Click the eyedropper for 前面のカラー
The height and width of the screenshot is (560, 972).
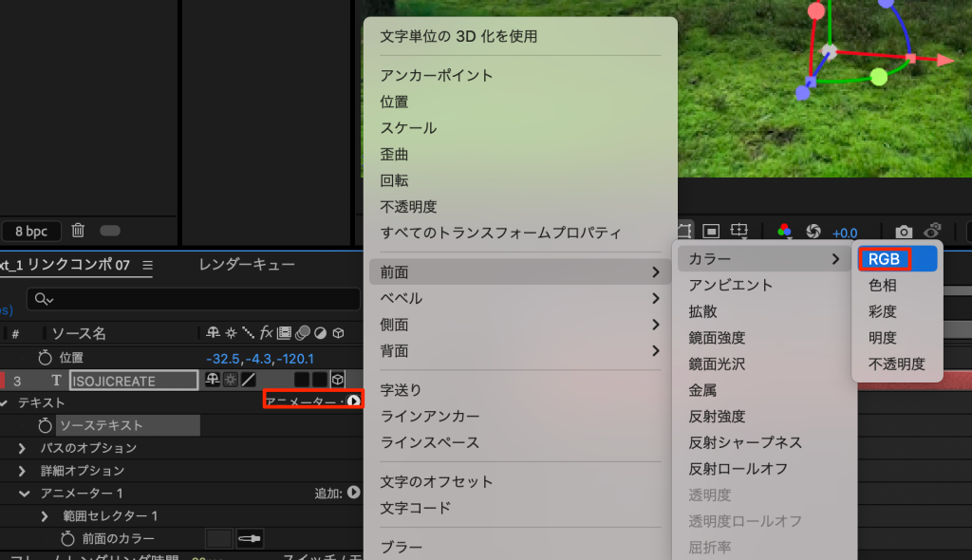250,539
